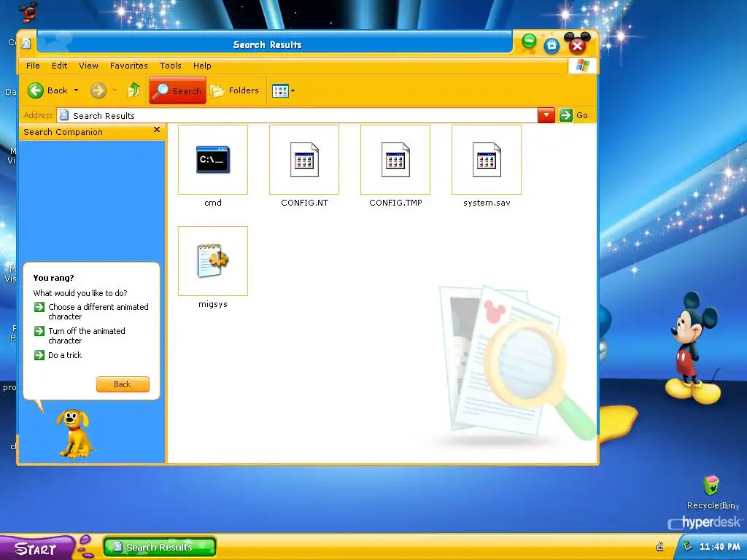The height and width of the screenshot is (560, 747).
Task: Click the Forward arrow button
Action: (x=98, y=90)
